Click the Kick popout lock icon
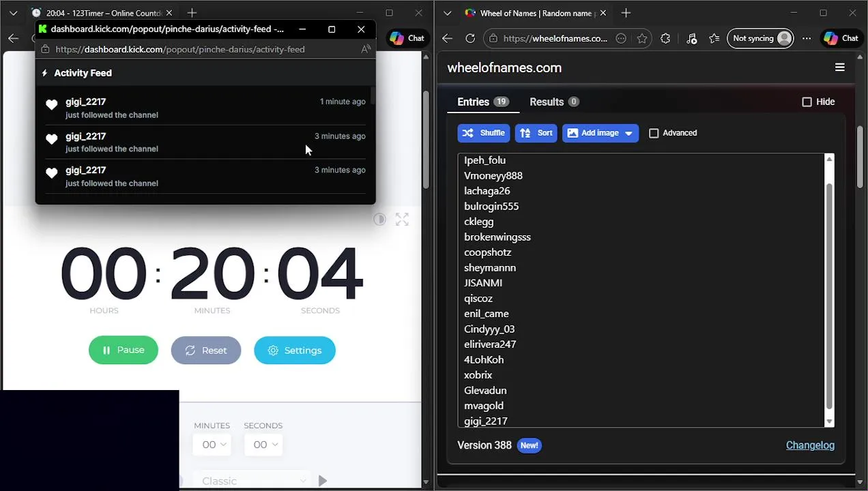 45,49
